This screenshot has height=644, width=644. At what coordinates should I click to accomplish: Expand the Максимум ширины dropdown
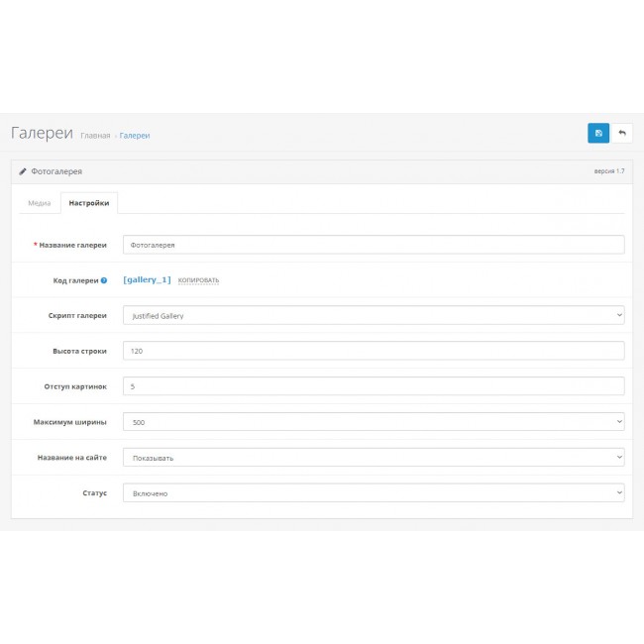pyautogui.click(x=374, y=422)
